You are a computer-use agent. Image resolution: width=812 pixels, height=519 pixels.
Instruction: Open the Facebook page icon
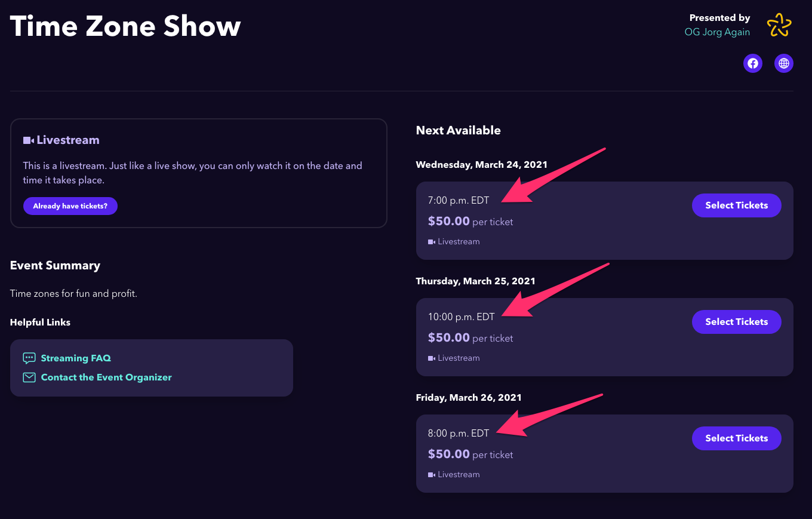click(753, 63)
